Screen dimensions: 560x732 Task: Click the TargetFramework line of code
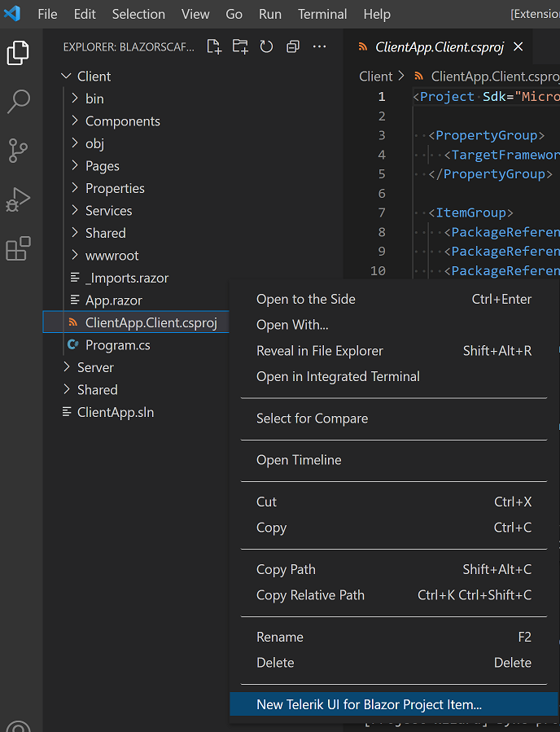501,155
